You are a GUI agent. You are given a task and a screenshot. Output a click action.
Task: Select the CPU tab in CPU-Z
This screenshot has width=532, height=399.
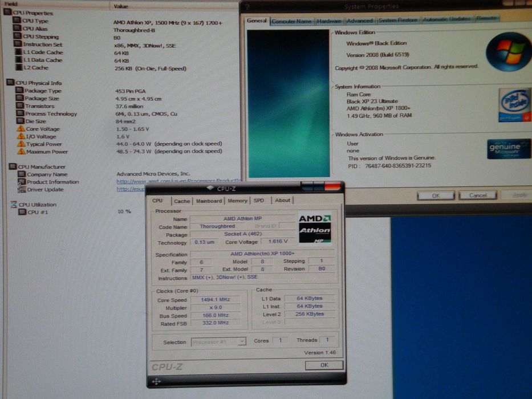157,201
